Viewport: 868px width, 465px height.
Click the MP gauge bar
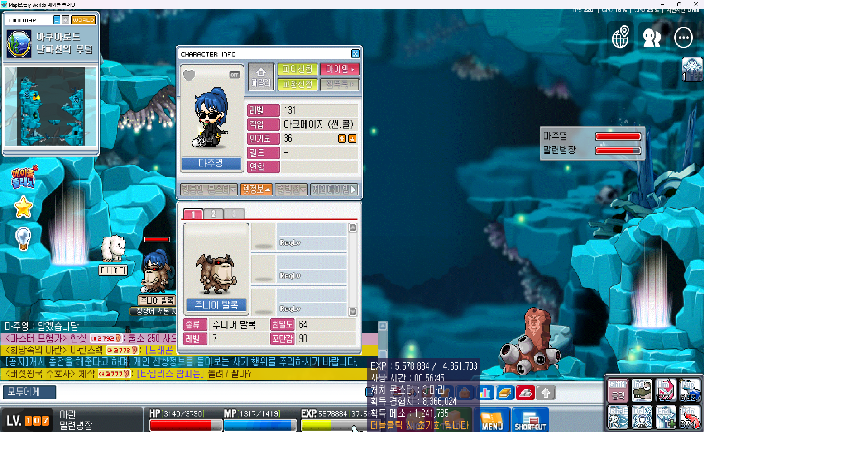click(260, 425)
